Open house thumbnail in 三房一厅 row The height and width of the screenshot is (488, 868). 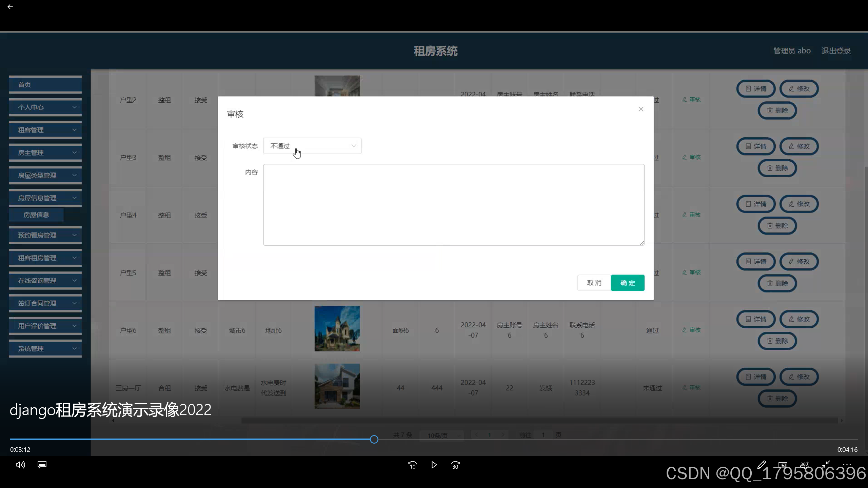pos(337,386)
